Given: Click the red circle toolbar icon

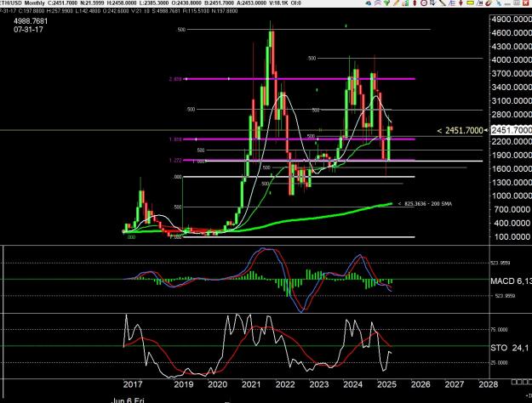Looking at the screenshot, I should (x=424, y=3).
